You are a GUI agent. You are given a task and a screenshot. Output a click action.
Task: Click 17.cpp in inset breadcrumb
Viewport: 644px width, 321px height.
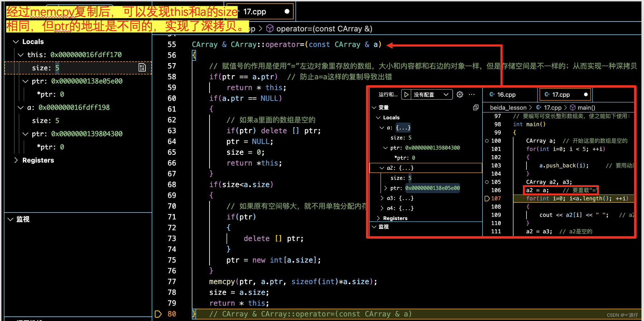coord(553,107)
